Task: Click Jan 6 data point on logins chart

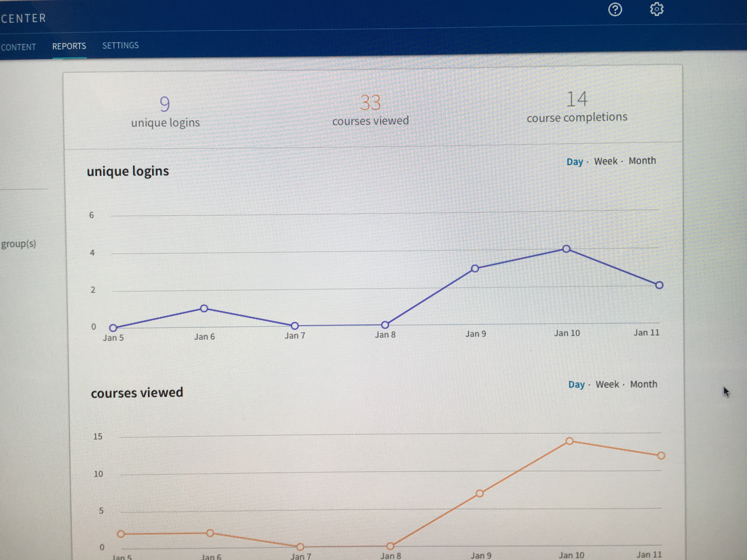Action: coord(204,309)
